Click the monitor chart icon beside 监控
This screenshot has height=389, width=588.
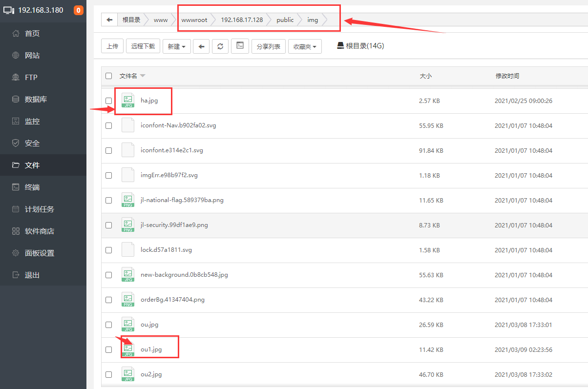(16, 121)
